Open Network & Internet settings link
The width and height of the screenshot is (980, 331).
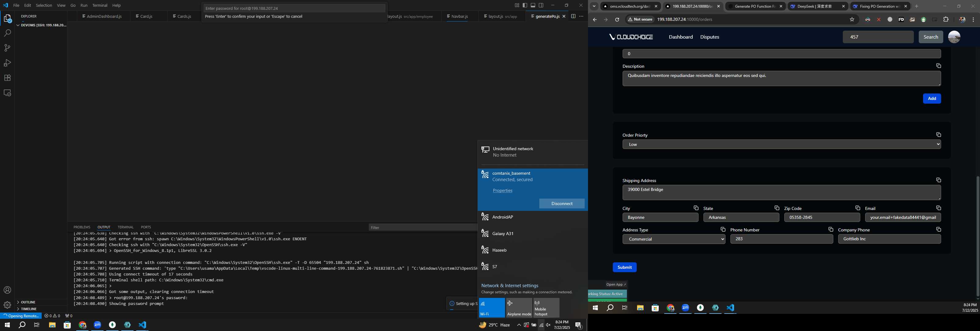click(x=509, y=286)
